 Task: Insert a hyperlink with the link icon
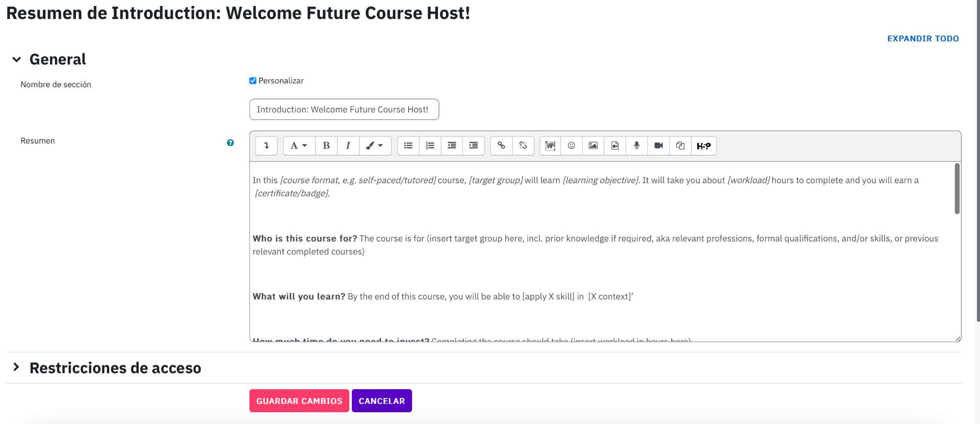click(x=501, y=146)
